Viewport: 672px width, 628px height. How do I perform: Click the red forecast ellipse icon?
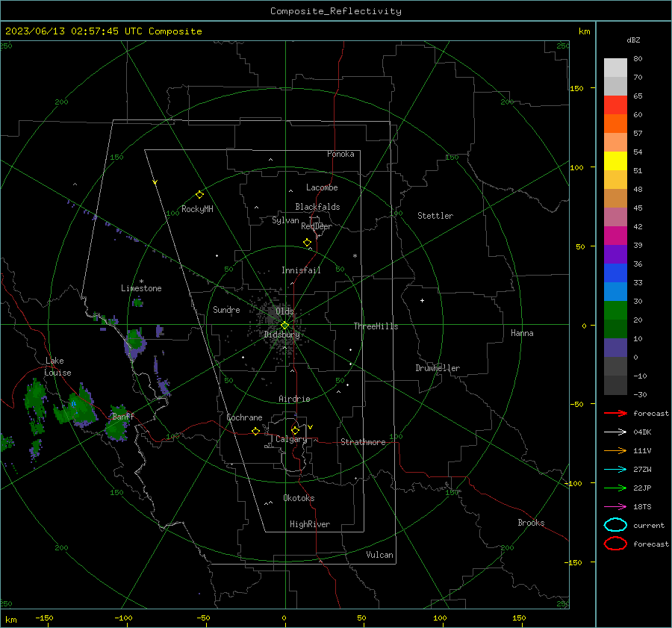[x=615, y=544]
